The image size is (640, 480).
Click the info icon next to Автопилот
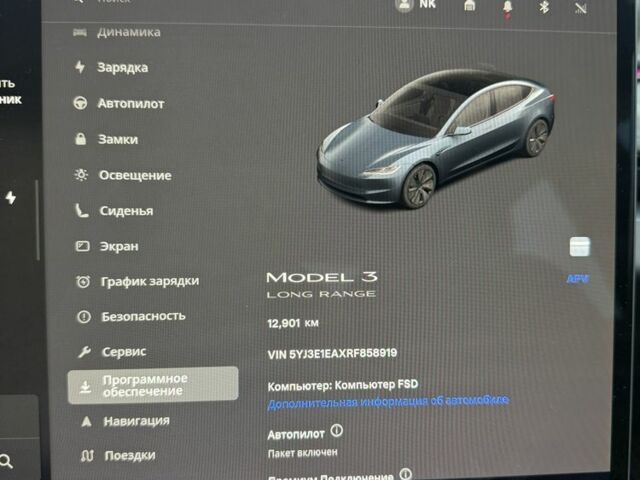(336, 431)
